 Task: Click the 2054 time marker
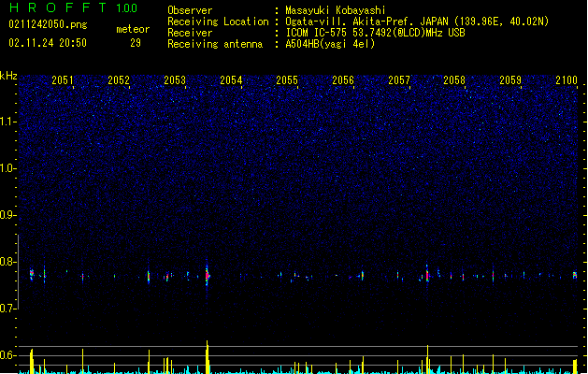[x=231, y=80]
